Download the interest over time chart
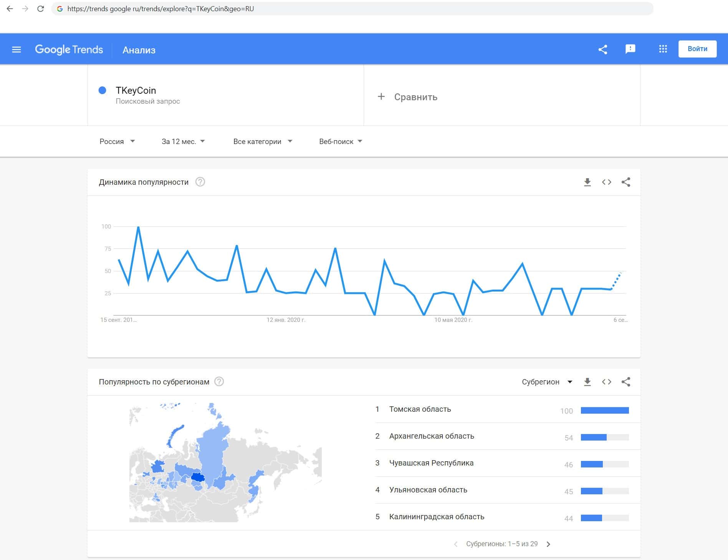This screenshot has height=560, width=728. 587,182
